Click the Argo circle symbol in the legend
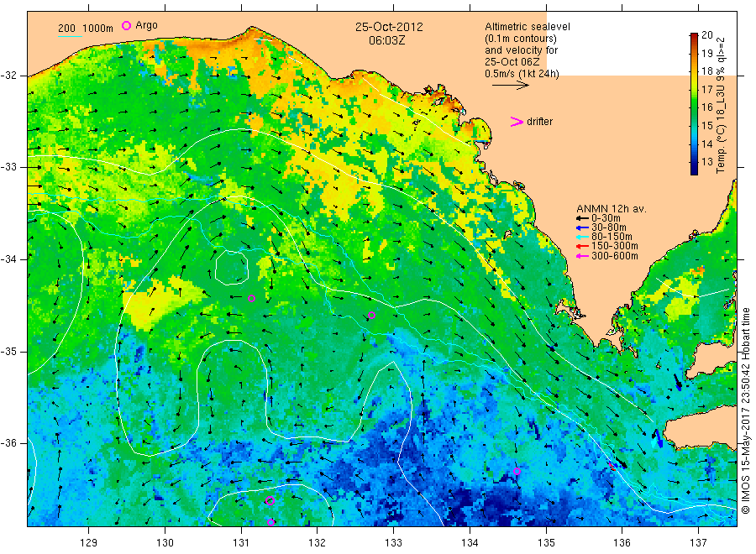 (126, 25)
